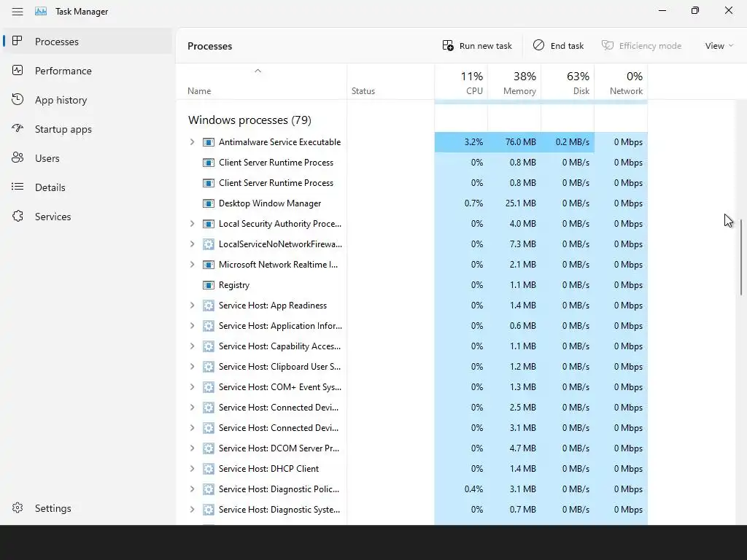Expand Service Host: Diagnostic System

pyautogui.click(x=192, y=510)
